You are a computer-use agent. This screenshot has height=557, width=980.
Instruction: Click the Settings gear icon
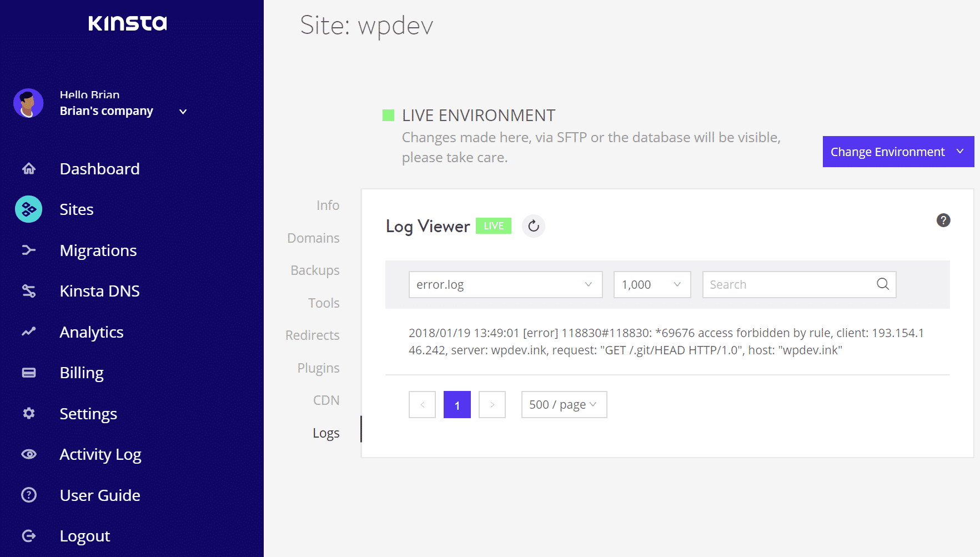coord(29,413)
